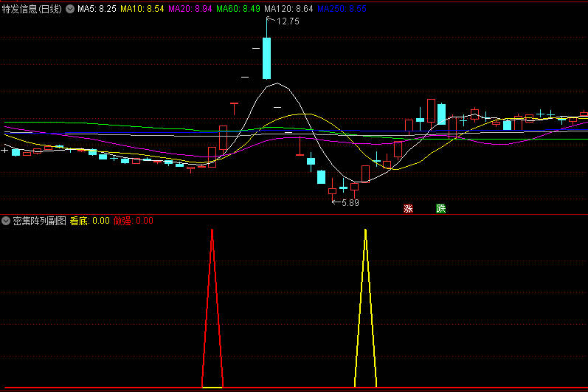Click the green 跌 marker below the chart
The image size is (588, 392).
pyautogui.click(x=440, y=208)
